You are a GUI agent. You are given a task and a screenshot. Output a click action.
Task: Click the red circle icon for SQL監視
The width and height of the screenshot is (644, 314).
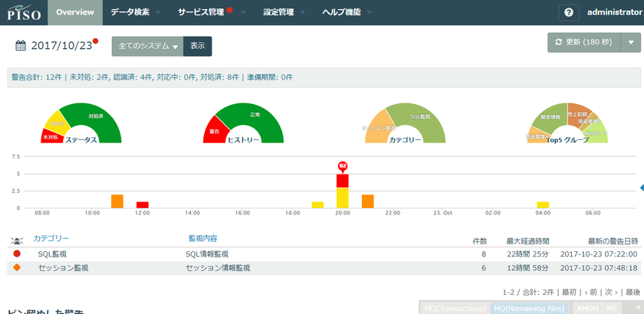(x=17, y=253)
